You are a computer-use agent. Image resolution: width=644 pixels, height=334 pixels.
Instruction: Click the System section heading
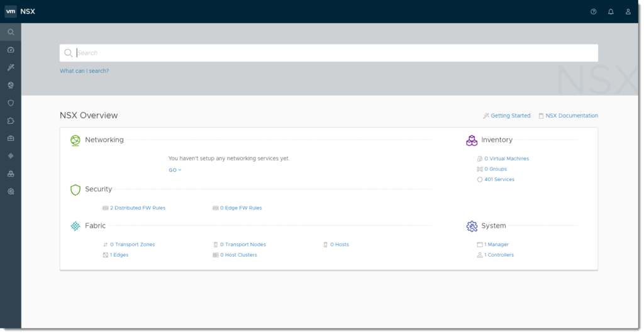pos(494,226)
